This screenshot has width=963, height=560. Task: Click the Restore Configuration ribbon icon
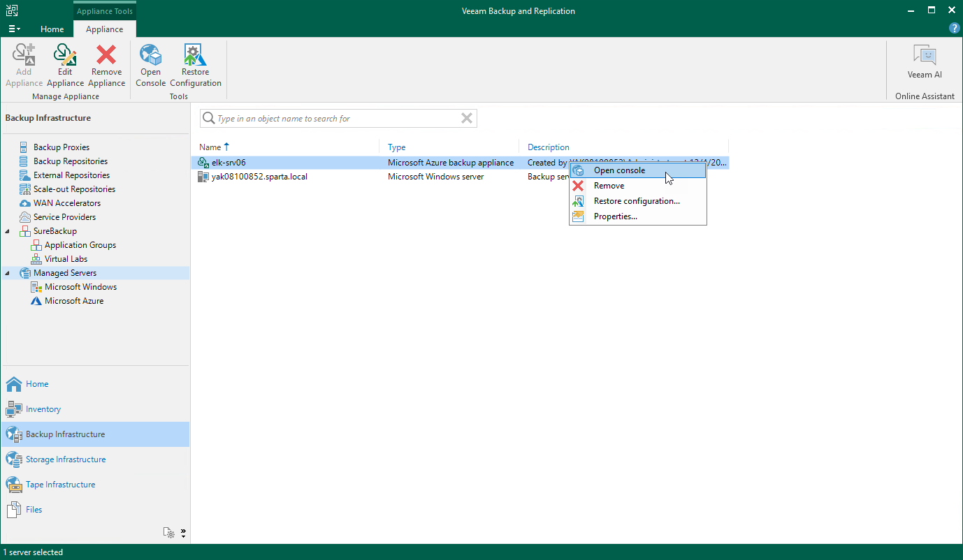[x=195, y=54]
